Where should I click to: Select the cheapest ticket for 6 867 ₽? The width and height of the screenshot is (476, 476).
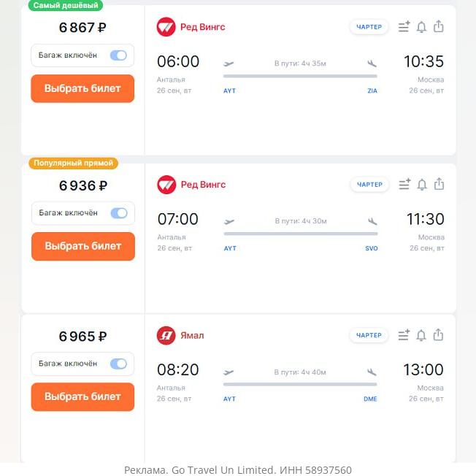coord(82,88)
